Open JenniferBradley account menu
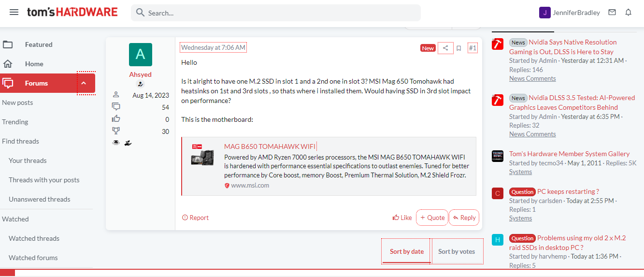 pyautogui.click(x=570, y=13)
